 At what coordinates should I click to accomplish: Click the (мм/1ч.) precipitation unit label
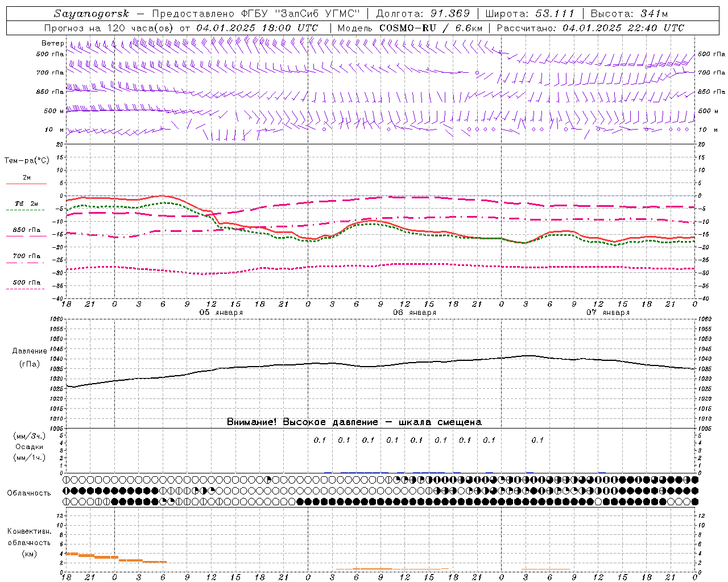tap(30, 458)
